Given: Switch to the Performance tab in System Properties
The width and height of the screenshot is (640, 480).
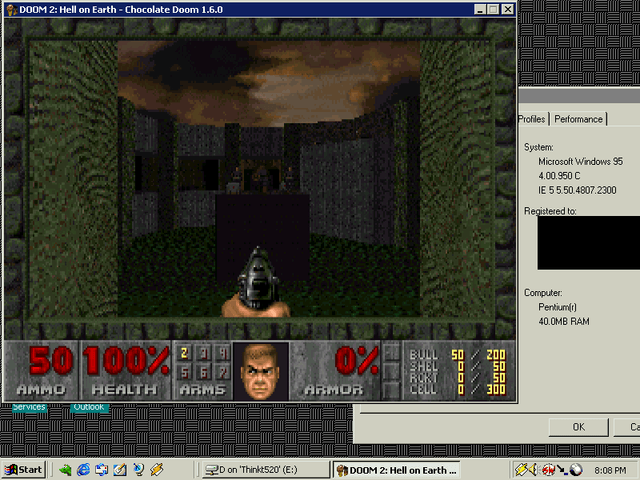Looking at the screenshot, I should (x=578, y=119).
